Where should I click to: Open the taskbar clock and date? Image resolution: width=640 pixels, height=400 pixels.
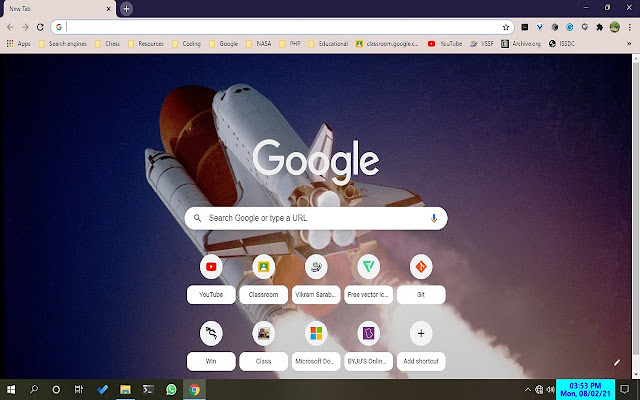tap(585, 390)
